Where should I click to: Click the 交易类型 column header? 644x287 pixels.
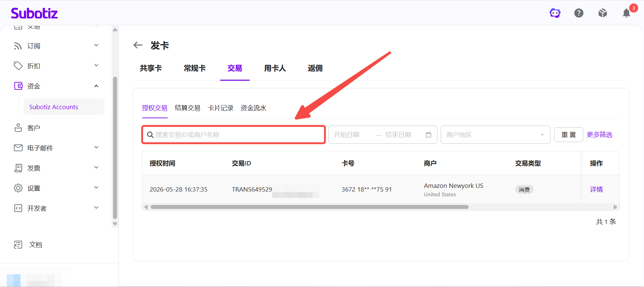tap(528, 163)
